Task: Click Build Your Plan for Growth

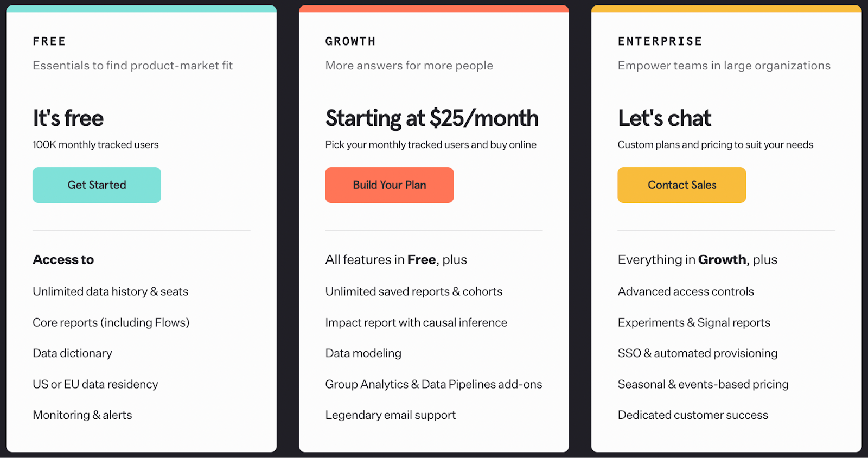Action: [x=389, y=185]
